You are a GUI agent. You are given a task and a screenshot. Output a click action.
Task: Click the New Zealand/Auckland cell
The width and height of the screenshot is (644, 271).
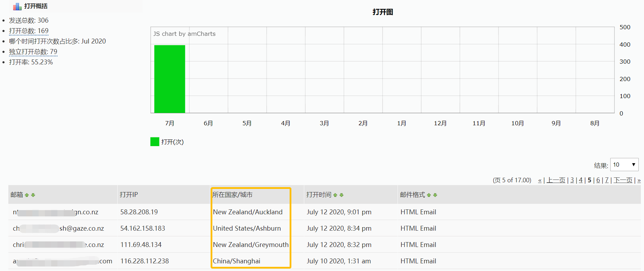pyautogui.click(x=248, y=212)
